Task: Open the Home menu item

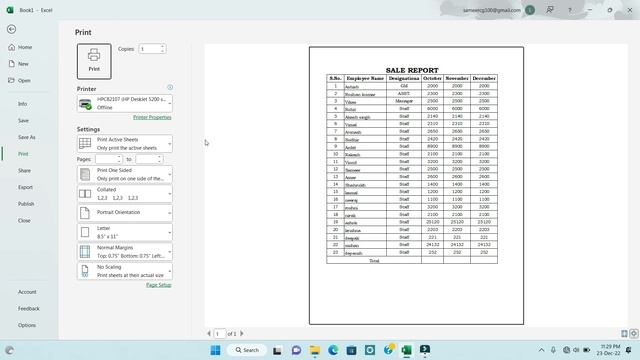Action: (x=20, y=47)
